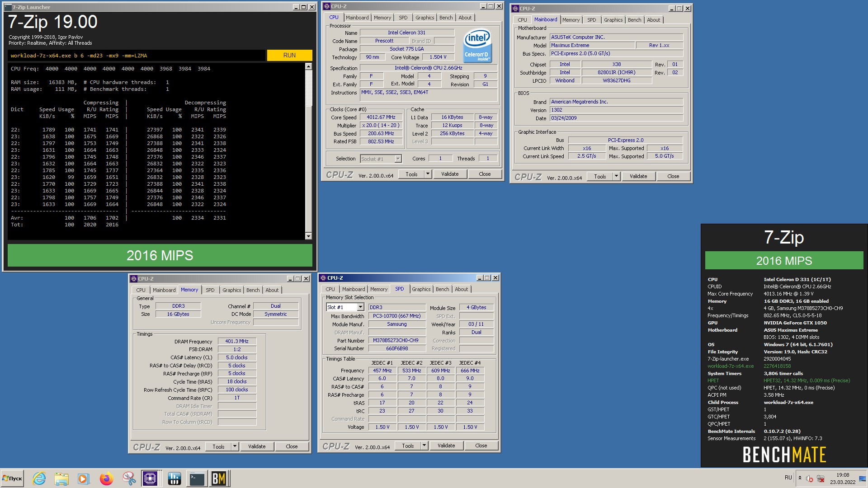
Task: Click the Intel Celeron 331 name field
Action: coord(407,33)
